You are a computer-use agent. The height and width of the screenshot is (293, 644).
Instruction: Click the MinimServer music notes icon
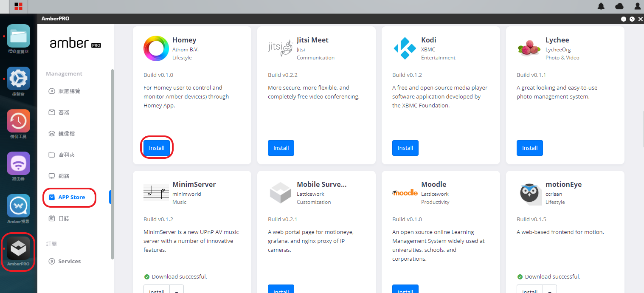tap(156, 193)
